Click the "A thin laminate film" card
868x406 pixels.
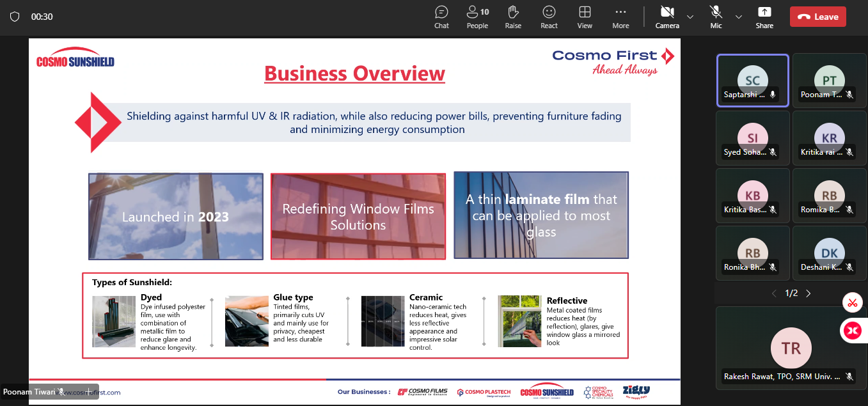pyautogui.click(x=541, y=215)
